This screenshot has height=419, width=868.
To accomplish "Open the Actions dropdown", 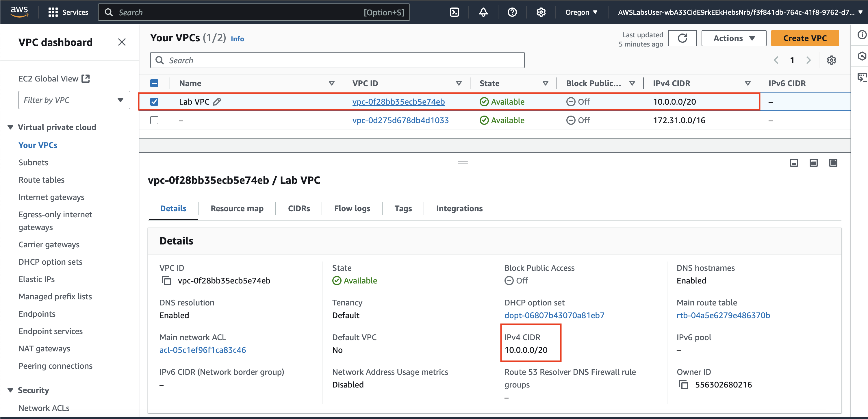I will click(734, 38).
